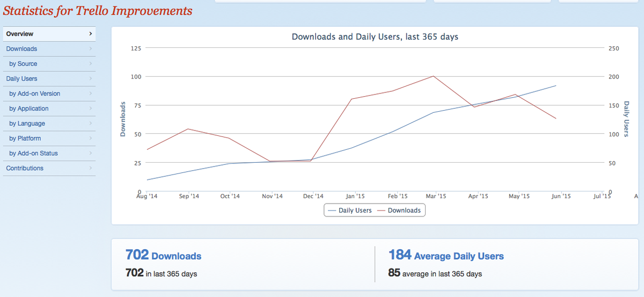The image size is (644, 297).
Task: Click the 250 value on right axis
Action: click(614, 48)
